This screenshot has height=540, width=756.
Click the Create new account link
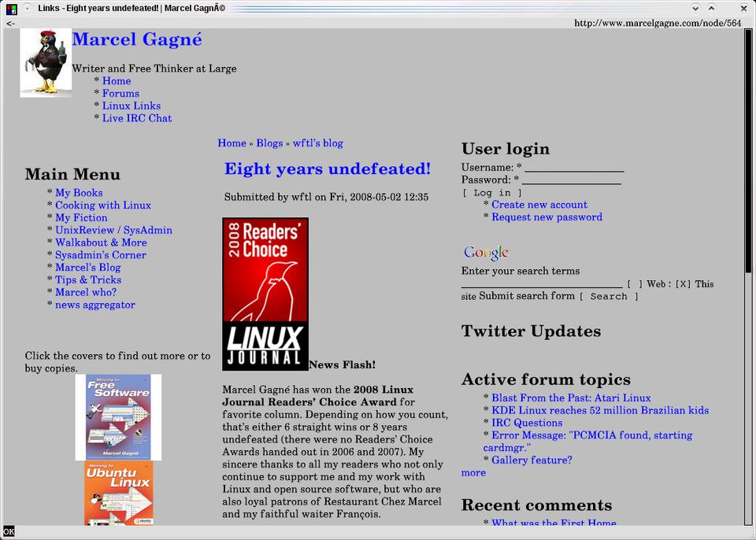click(x=539, y=205)
